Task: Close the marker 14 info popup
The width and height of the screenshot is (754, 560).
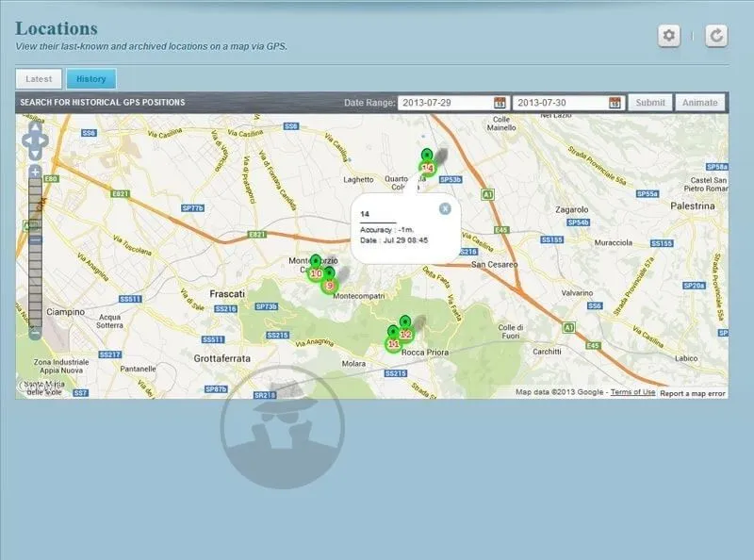Action: click(x=445, y=208)
